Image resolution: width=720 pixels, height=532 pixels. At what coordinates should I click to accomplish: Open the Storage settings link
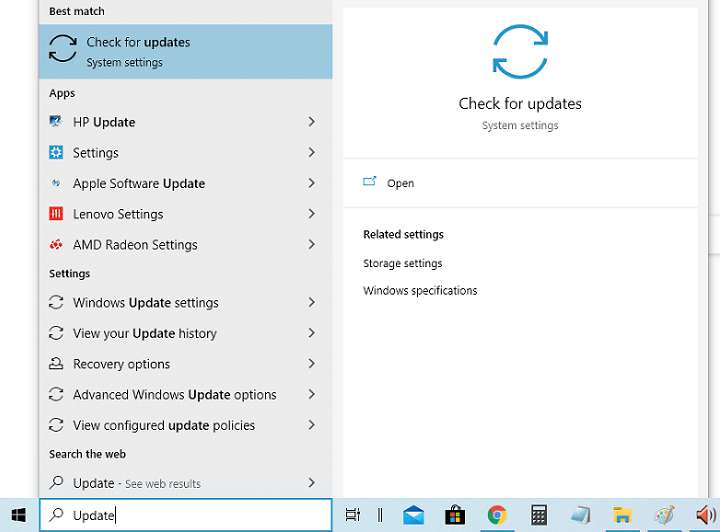pyautogui.click(x=403, y=263)
